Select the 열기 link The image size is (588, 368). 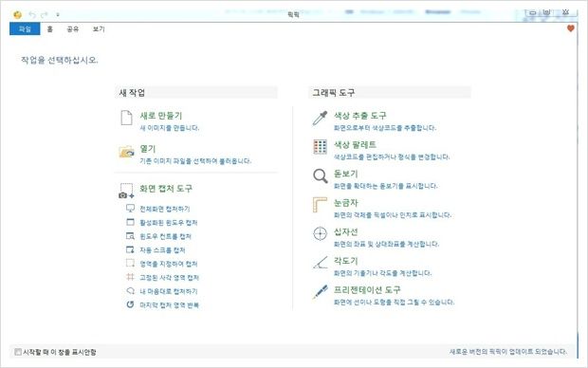(x=148, y=149)
